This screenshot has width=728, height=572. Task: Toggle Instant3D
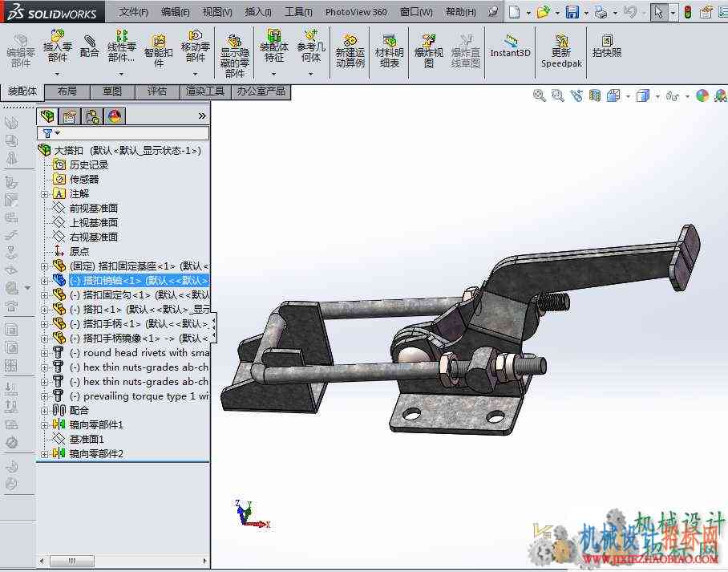(510, 47)
